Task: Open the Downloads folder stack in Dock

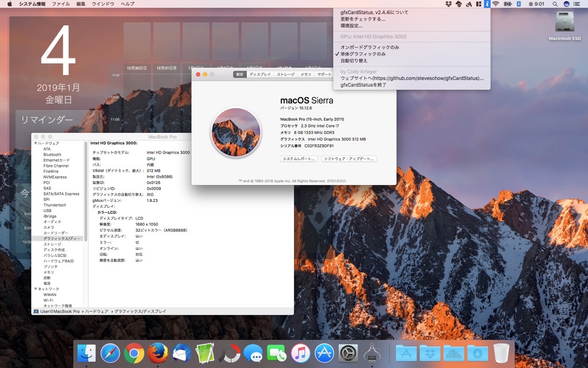Action: click(477, 354)
